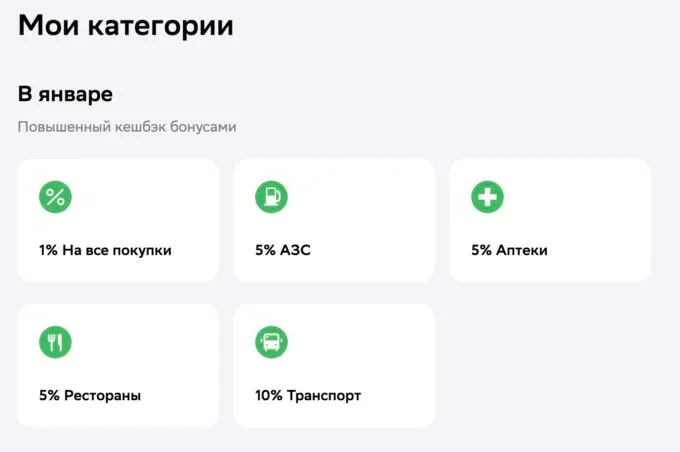Screen dimensions: 680x452
Task: Open the Аптеки pharmacy cashback card
Action: click(x=550, y=220)
